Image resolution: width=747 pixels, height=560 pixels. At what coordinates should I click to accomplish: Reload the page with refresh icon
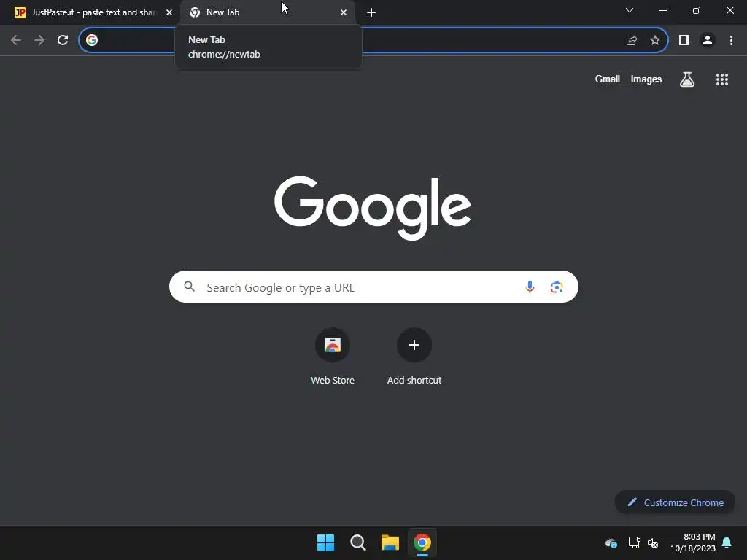click(63, 40)
